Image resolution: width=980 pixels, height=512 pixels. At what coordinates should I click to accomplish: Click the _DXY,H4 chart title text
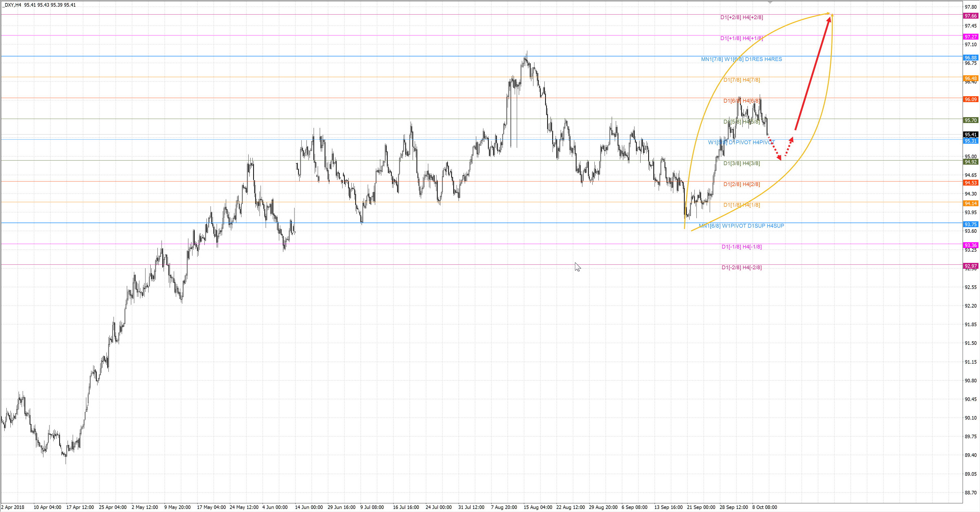(x=11, y=5)
